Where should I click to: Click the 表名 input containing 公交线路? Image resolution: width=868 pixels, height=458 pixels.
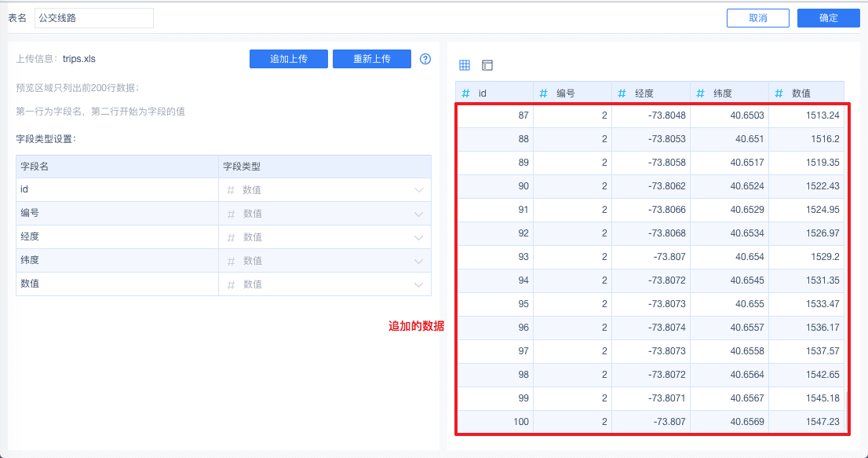[x=94, y=18]
